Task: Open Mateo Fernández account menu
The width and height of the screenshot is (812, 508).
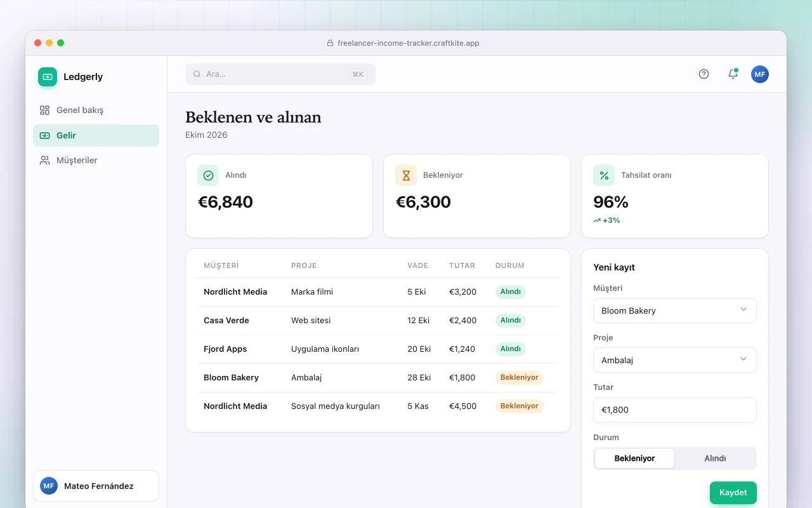Action: 96,486
